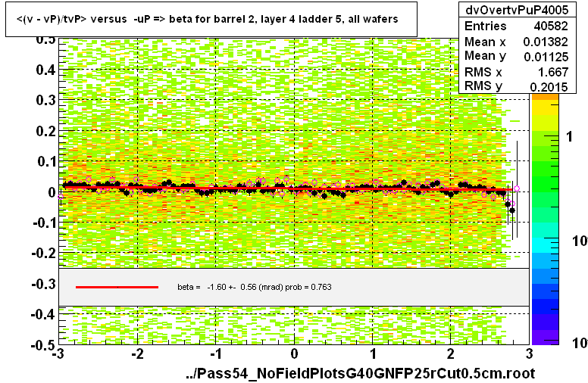
Task: Select the Mean x 0.01382 row
Action: pos(516,42)
